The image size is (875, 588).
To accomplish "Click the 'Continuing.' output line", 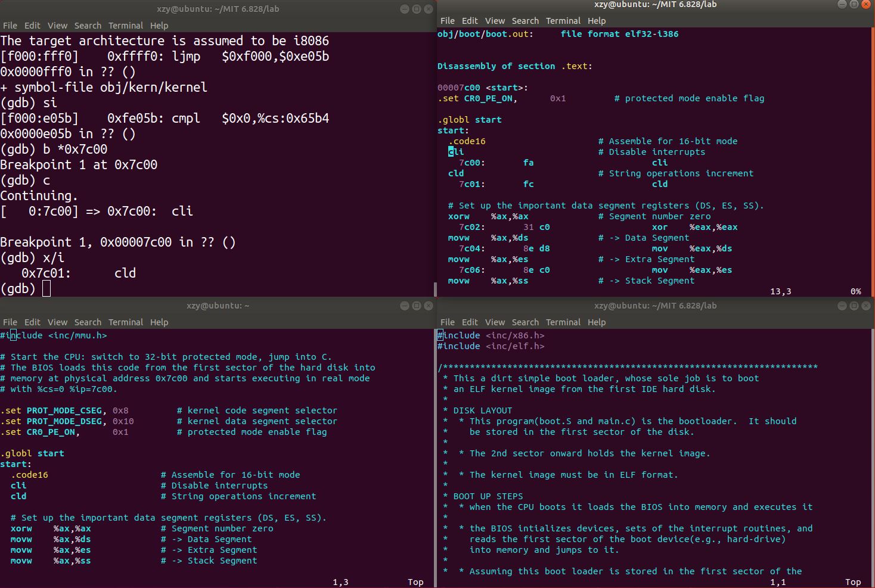I will 39,195.
